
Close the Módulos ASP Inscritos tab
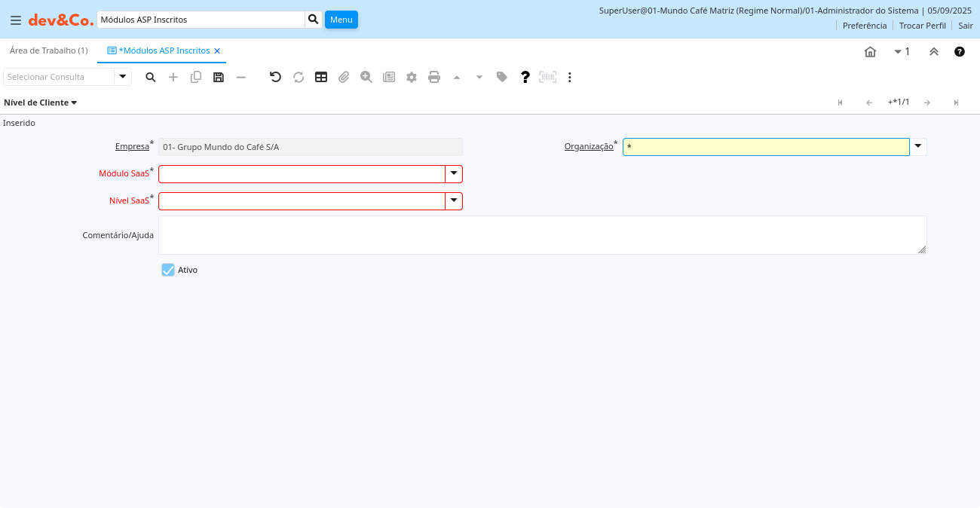[x=217, y=51]
